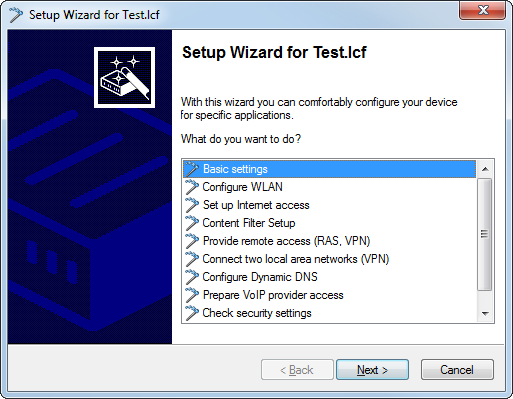Click the wand icon next to Configure Dynamic DNS
Viewport: 513px width, 399px height.
tap(192, 277)
